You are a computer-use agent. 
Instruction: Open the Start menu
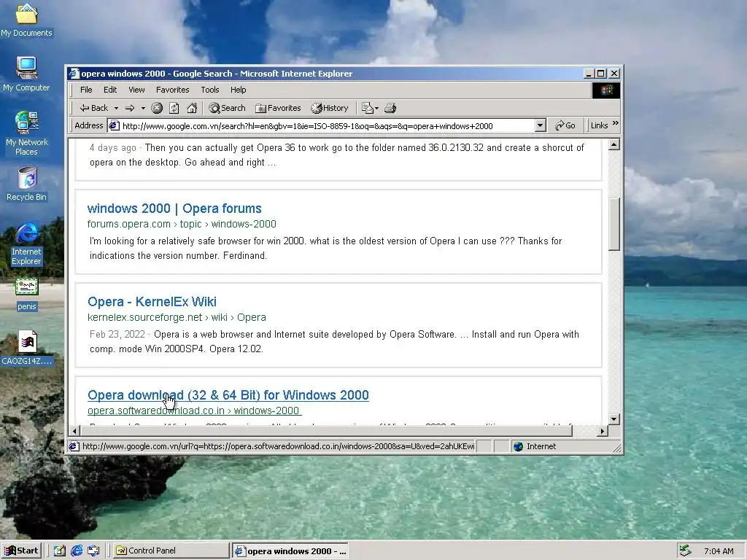[x=21, y=551]
